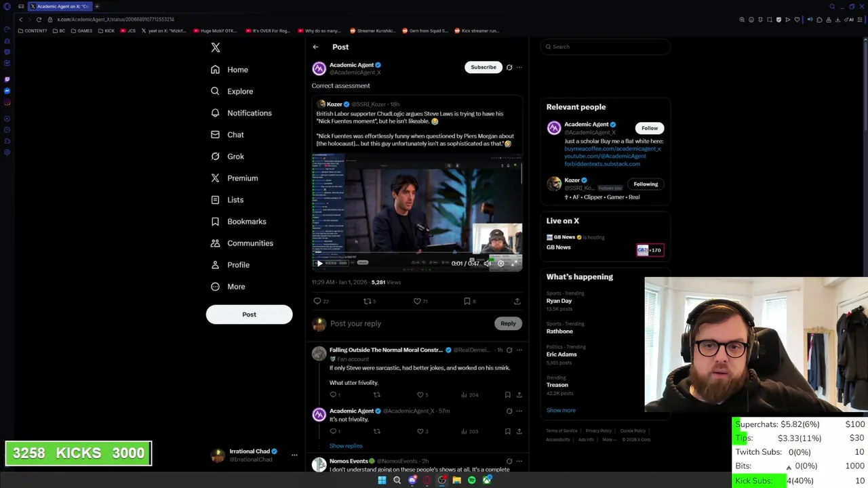Subscribe to Academic Agent
The width and height of the screenshot is (868, 488).
pos(484,67)
